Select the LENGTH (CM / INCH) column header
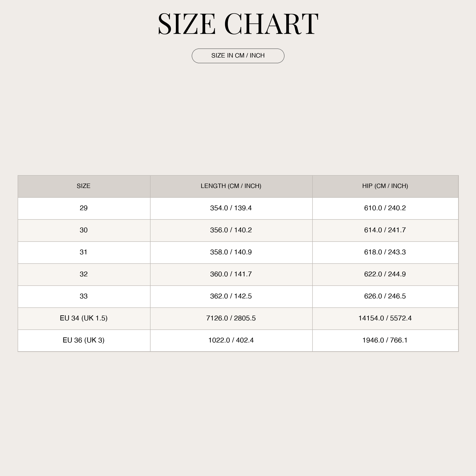 [x=231, y=186]
